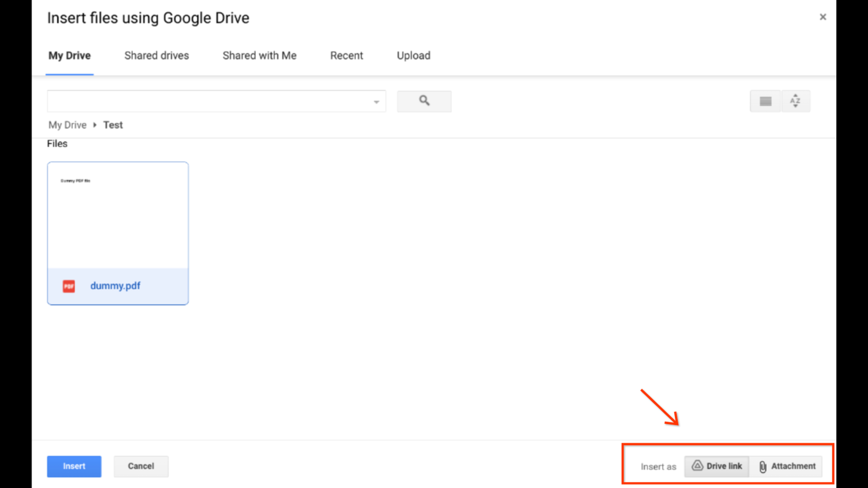Select Attachment as insert option
This screenshot has width=868, height=488.
tap(788, 466)
